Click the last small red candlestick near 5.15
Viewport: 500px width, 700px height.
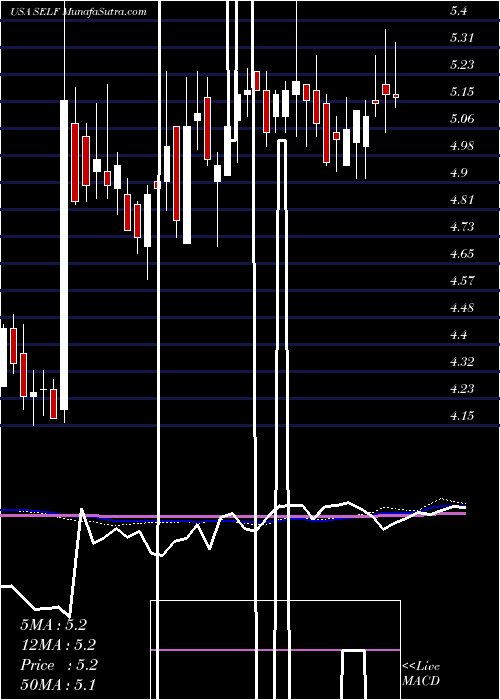[x=396, y=96]
